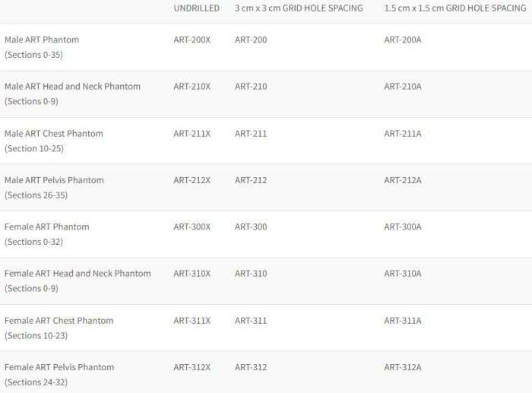The height and width of the screenshot is (393, 532).
Task: Click model number ART-200X
Action: click(192, 40)
